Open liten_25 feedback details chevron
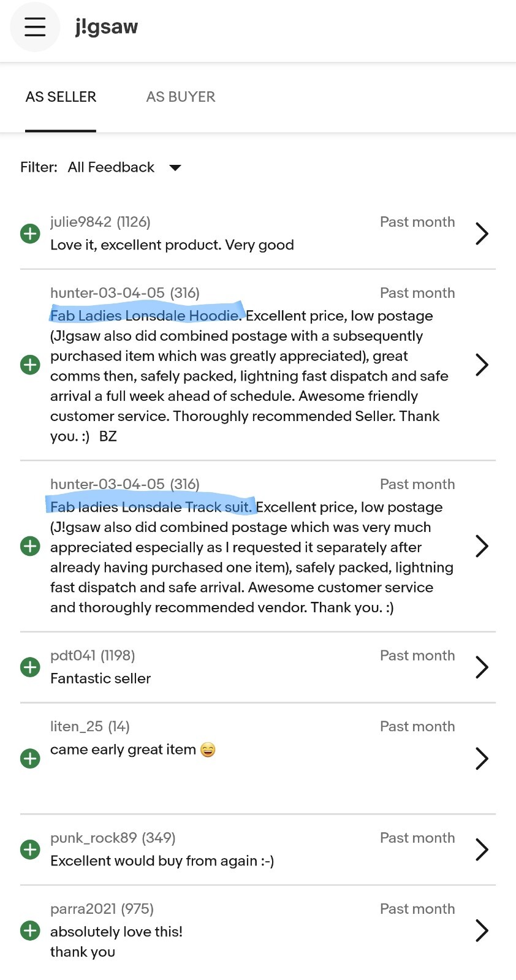The width and height of the screenshot is (516, 980). coord(482,758)
